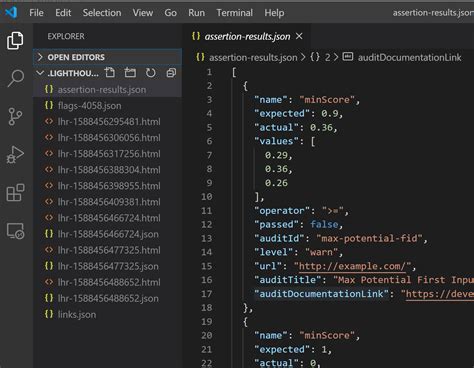The width and height of the screenshot is (474, 368).
Task: Close the assertion-results.json tab
Action: click(x=299, y=36)
